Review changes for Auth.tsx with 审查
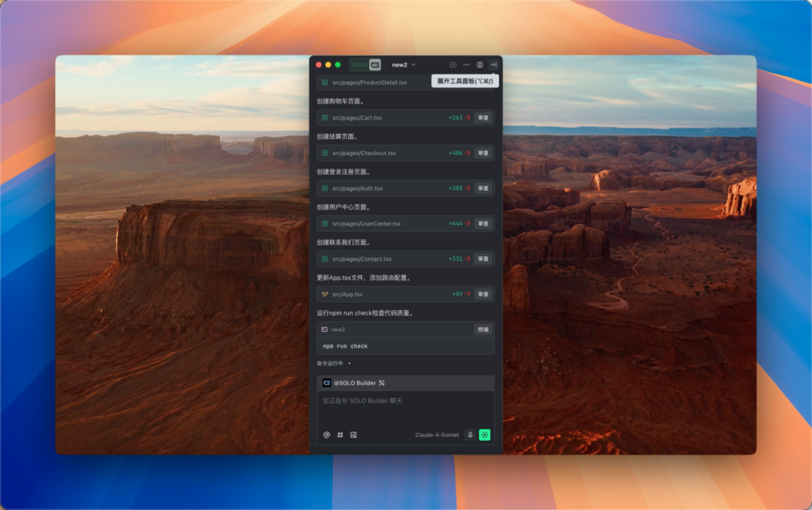The height and width of the screenshot is (510, 812). click(x=483, y=188)
